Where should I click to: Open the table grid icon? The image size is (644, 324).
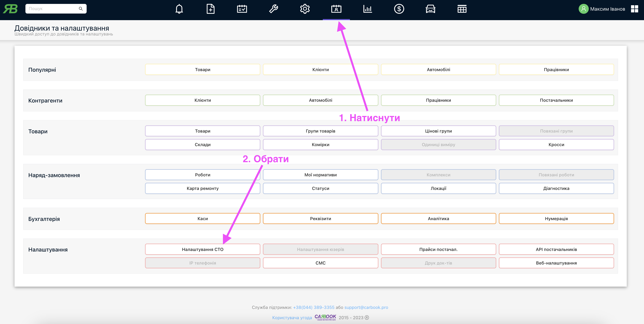[462, 9]
